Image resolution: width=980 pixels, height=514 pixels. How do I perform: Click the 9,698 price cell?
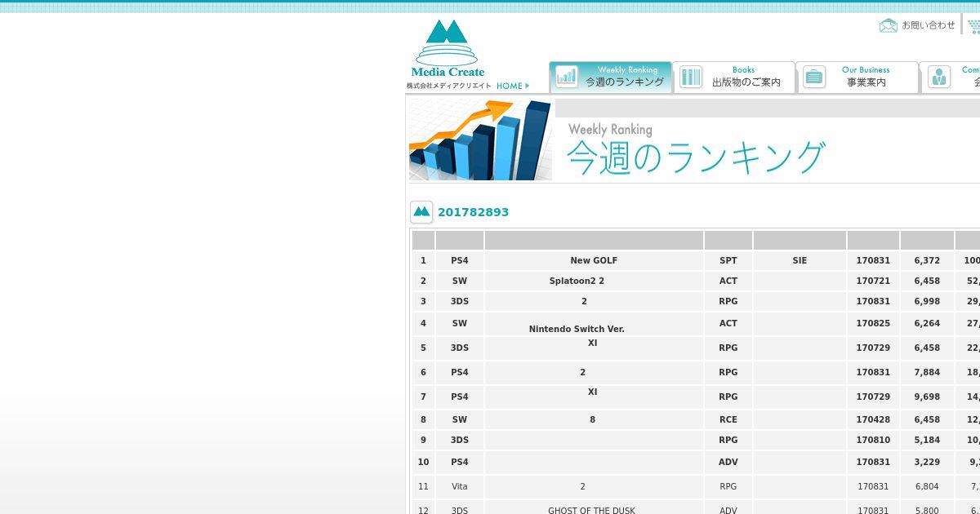pyautogui.click(x=927, y=397)
